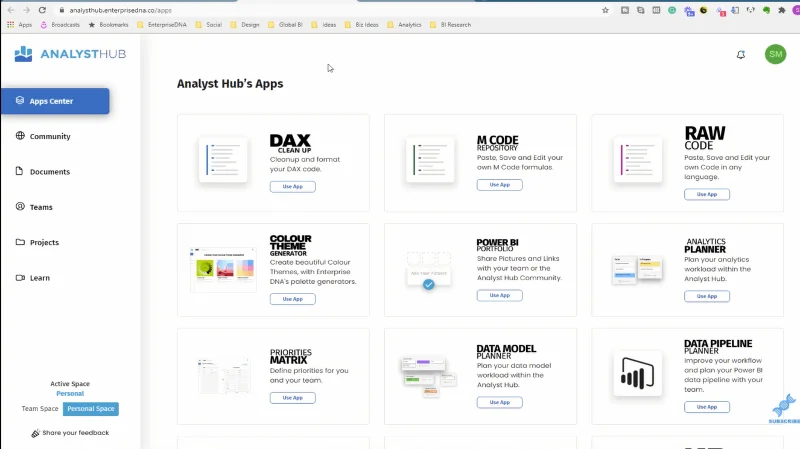Click the DAX Clean Up title text

point(290,143)
